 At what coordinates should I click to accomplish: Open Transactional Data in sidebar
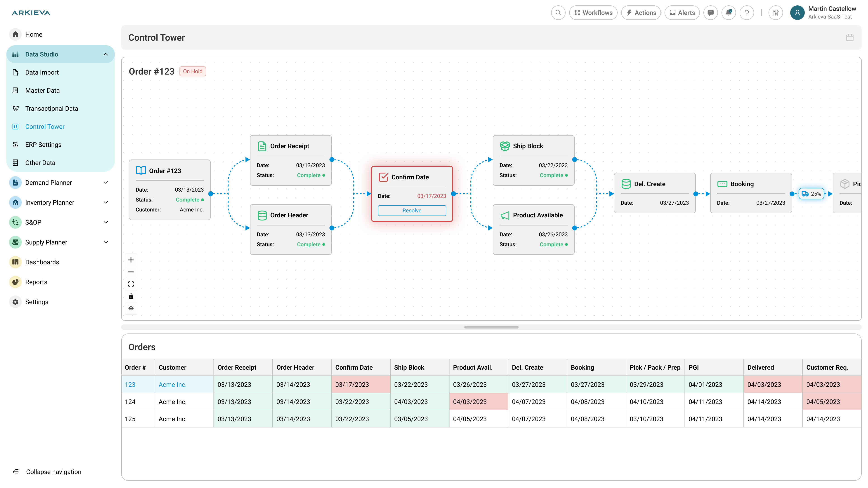pos(52,108)
